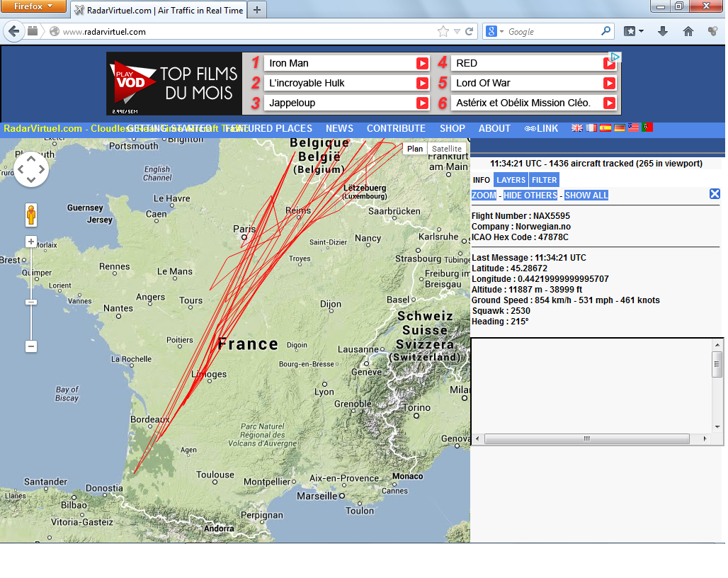The height and width of the screenshot is (578, 728).
Task: Switch map to Satellite view
Action: [x=447, y=149]
